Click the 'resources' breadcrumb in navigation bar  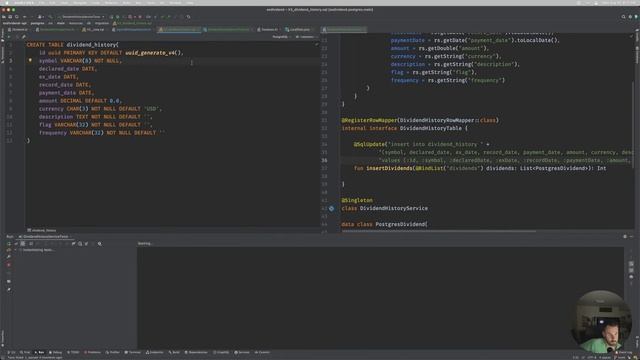(76, 23)
